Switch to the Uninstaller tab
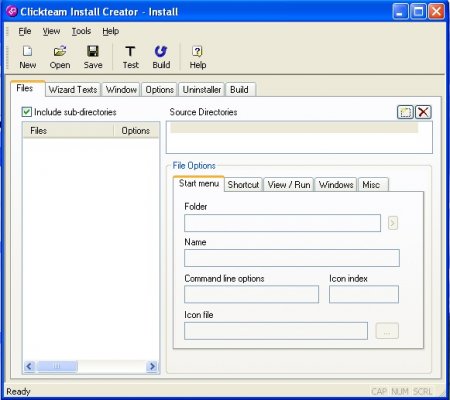Screen dimensions: 450x400 click(202, 90)
